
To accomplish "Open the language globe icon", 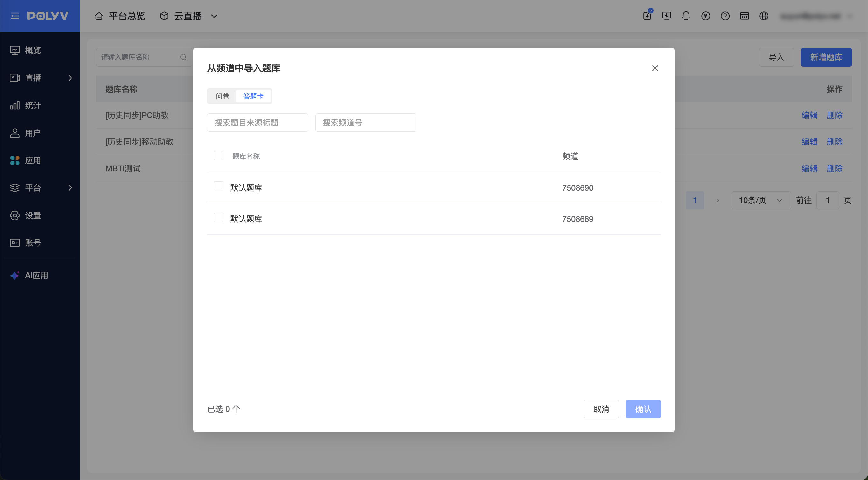I will pos(764,16).
